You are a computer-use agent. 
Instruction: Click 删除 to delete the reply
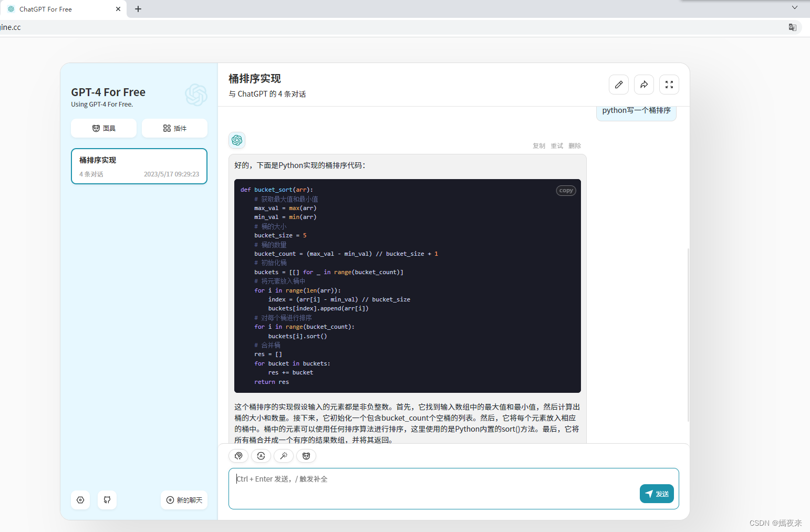(575, 146)
